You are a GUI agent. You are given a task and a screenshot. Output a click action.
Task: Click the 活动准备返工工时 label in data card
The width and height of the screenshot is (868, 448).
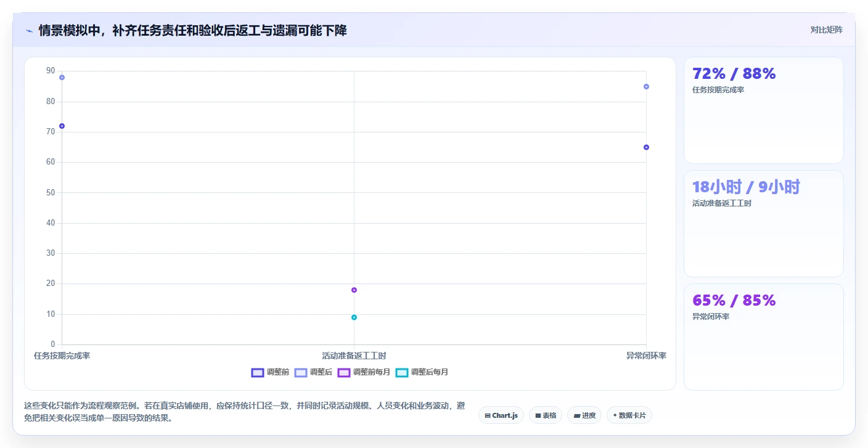point(722,203)
